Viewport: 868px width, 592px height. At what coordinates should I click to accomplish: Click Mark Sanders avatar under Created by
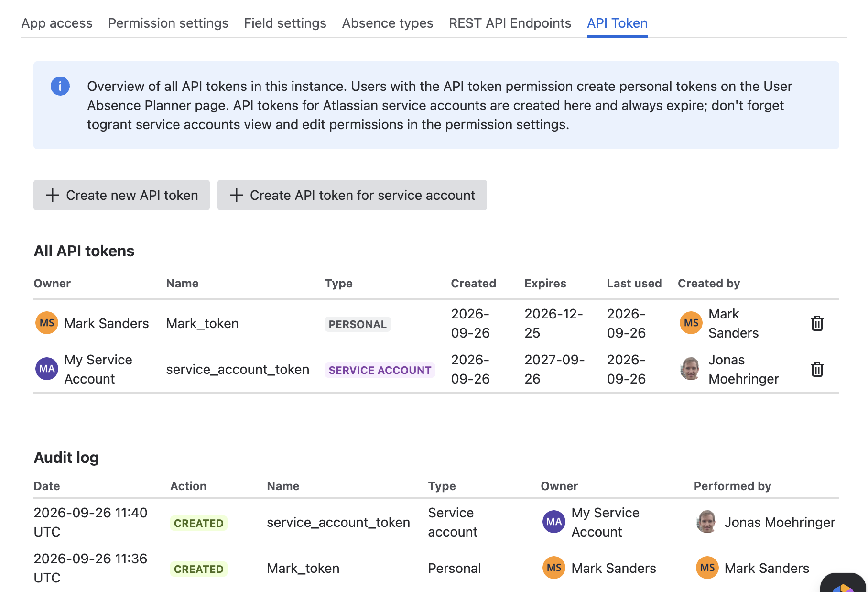[691, 323]
